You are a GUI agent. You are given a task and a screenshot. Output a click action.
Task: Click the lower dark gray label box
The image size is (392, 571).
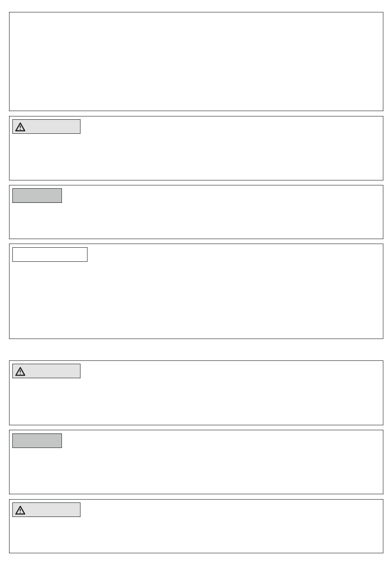click(x=37, y=441)
